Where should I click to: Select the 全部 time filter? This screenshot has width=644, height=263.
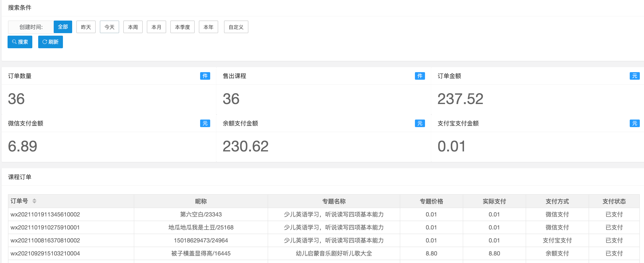[63, 27]
